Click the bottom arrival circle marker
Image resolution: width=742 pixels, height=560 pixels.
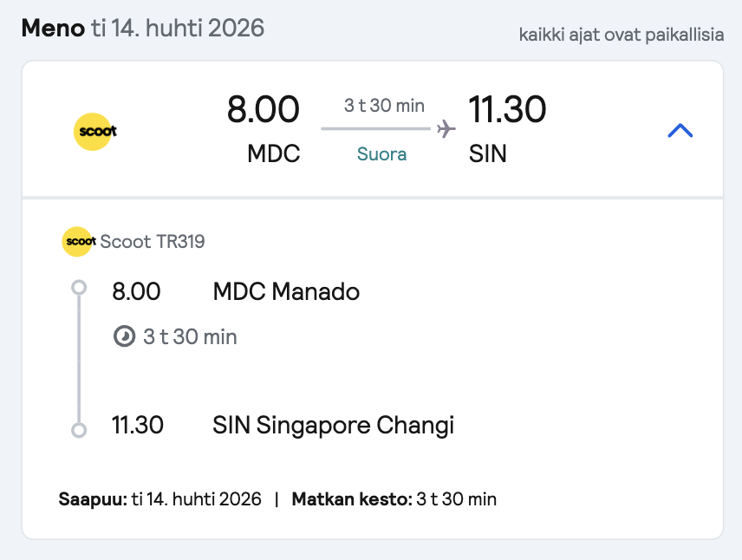pyautogui.click(x=79, y=430)
